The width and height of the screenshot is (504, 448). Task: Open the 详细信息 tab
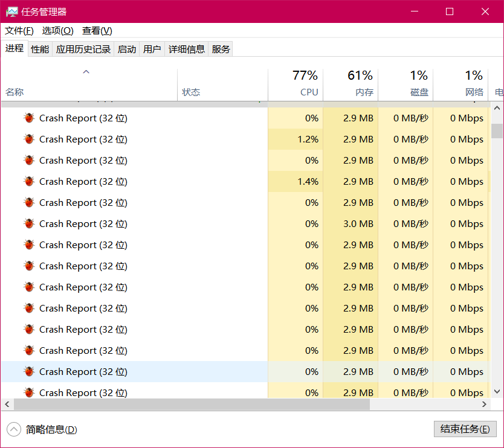click(x=187, y=49)
